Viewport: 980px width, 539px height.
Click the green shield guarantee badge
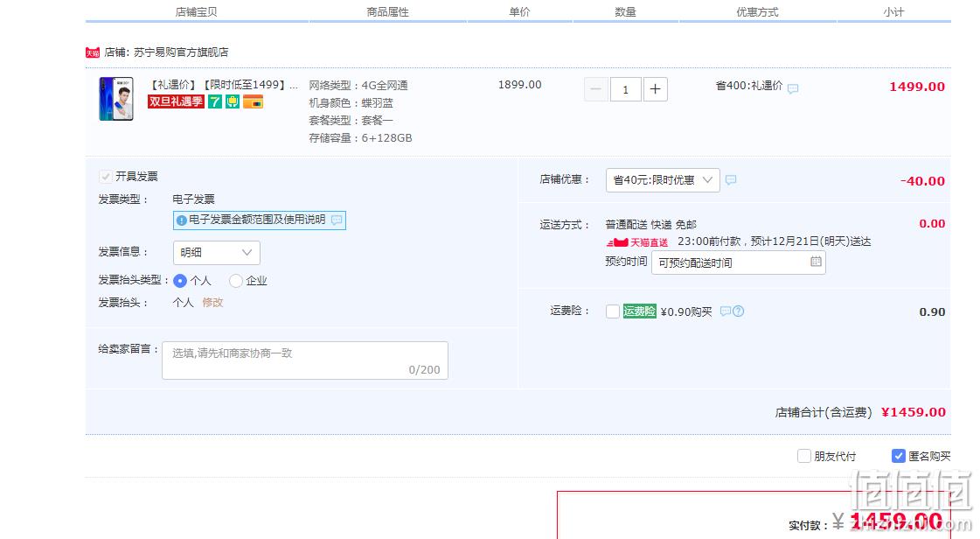tap(233, 101)
